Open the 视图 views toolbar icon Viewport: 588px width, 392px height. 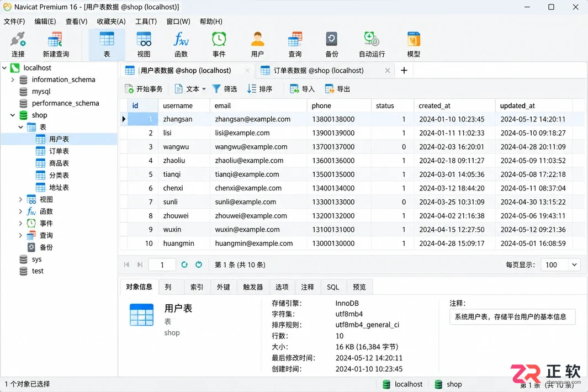[x=144, y=44]
